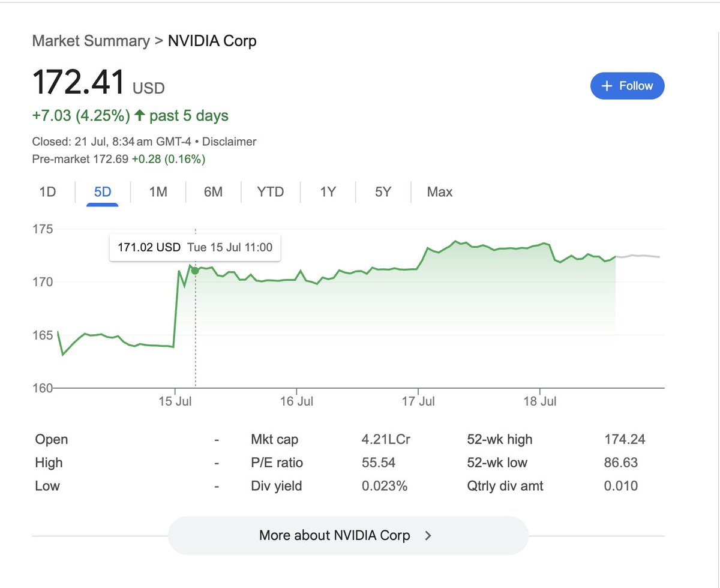Click the P/E ratio value 55.54
The height and width of the screenshot is (588, 720).
[x=379, y=463]
